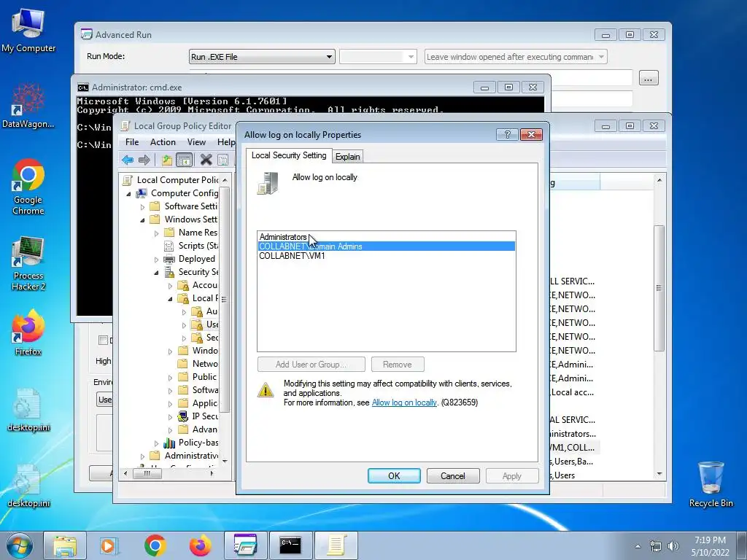Expand the Software Settings tree node
Screen dimensions: 747x560
(142, 206)
